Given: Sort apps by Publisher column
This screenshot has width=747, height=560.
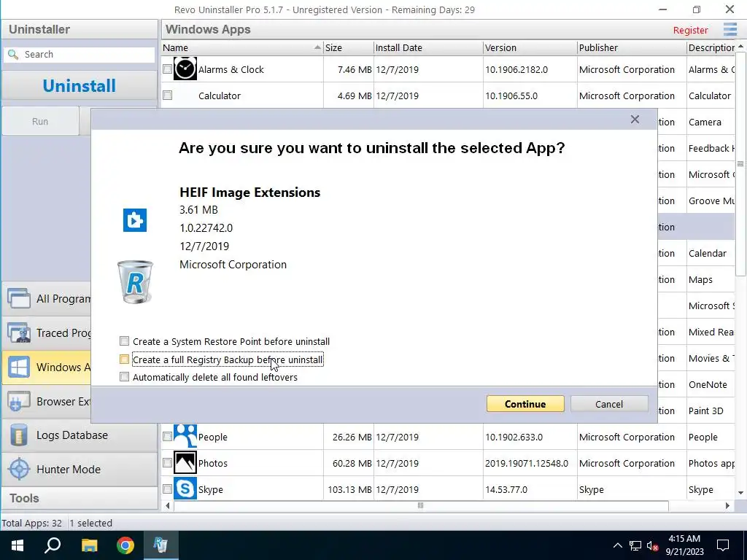Looking at the screenshot, I should (x=632, y=47).
